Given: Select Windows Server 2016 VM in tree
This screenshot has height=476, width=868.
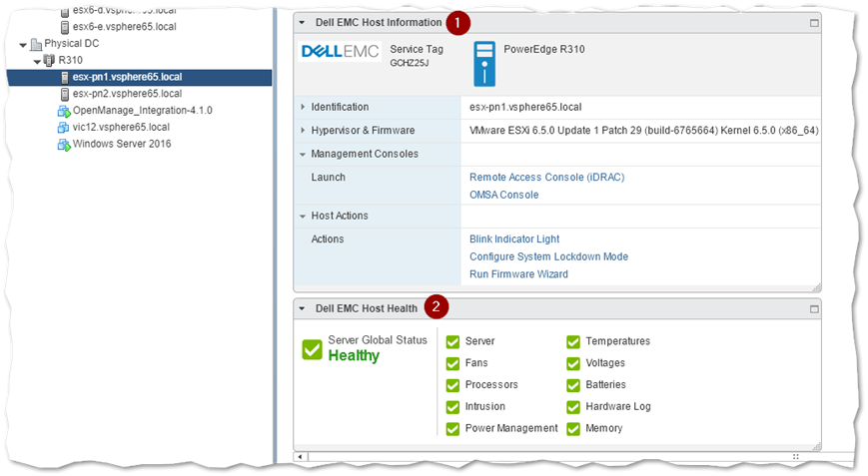Looking at the screenshot, I should [x=122, y=144].
